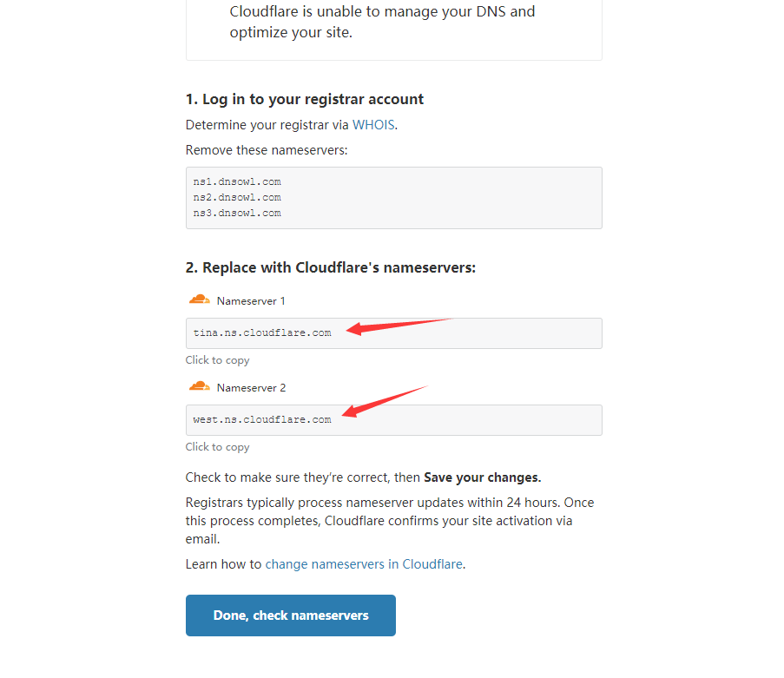Viewport: 784px width, 678px height.
Task: Click the 'Replace with Cloudflare's nameservers' heading
Action: [331, 267]
